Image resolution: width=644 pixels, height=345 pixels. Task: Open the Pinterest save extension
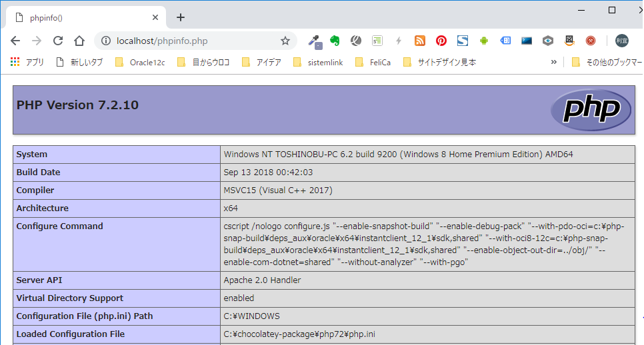(x=441, y=41)
